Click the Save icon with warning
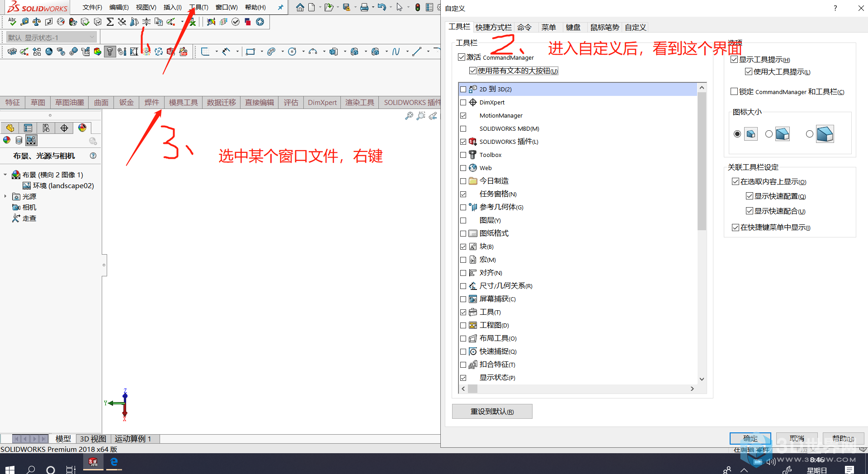The image size is (868, 474). tap(346, 7)
